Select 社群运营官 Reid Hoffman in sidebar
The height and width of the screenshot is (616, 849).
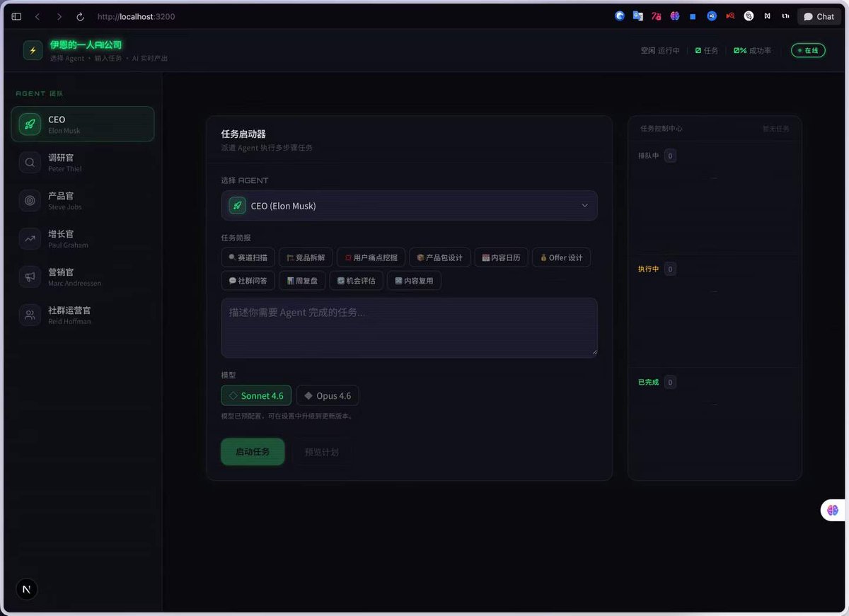tap(83, 315)
